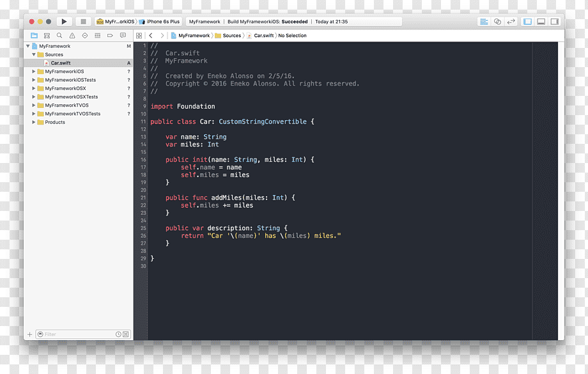Toggle the Utilities panel visibility
The width and height of the screenshot is (588, 374).
click(555, 22)
